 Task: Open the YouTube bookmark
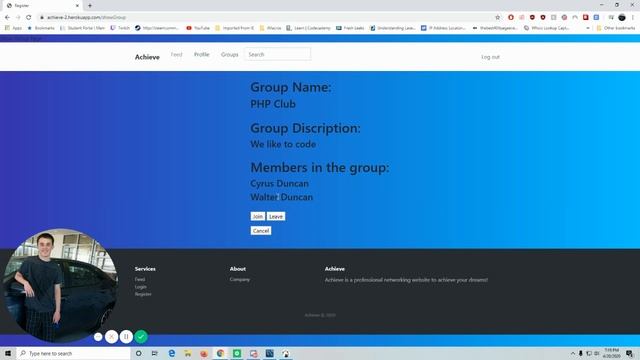[x=198, y=28]
